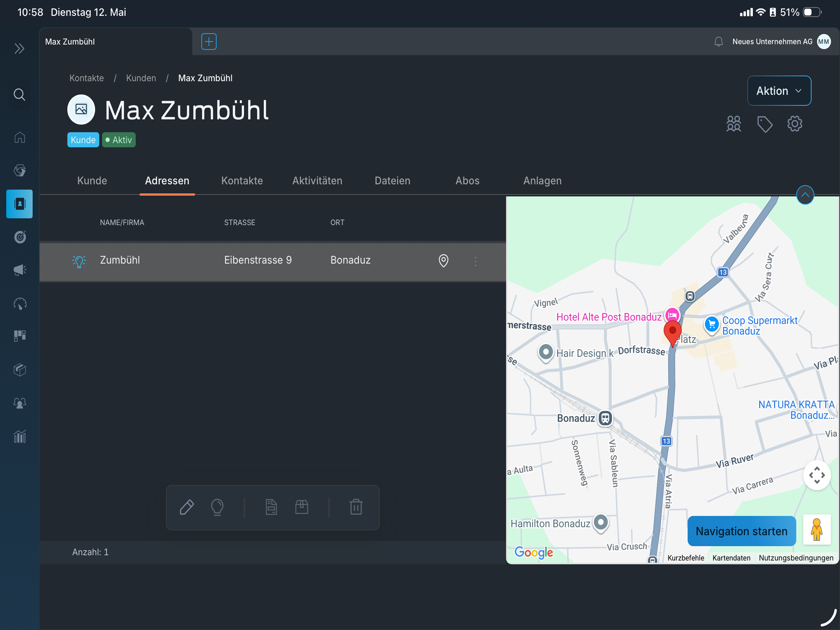Click the map pin icon in Zumbühl row

444,261
